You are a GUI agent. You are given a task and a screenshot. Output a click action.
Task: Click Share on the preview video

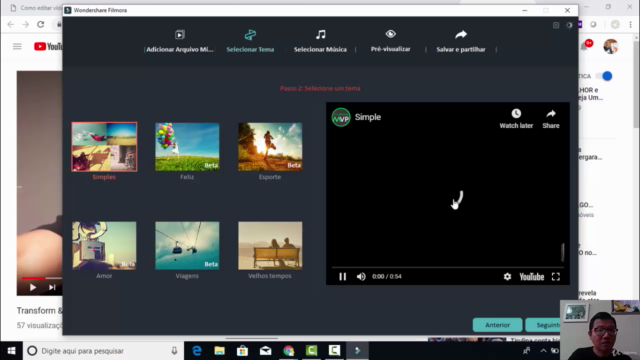click(551, 119)
